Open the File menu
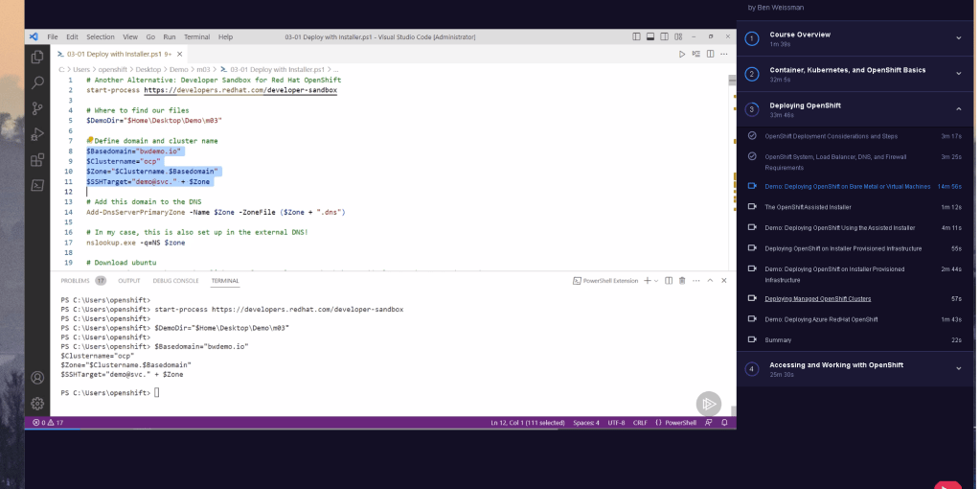This screenshot has height=489, width=980. click(x=53, y=36)
